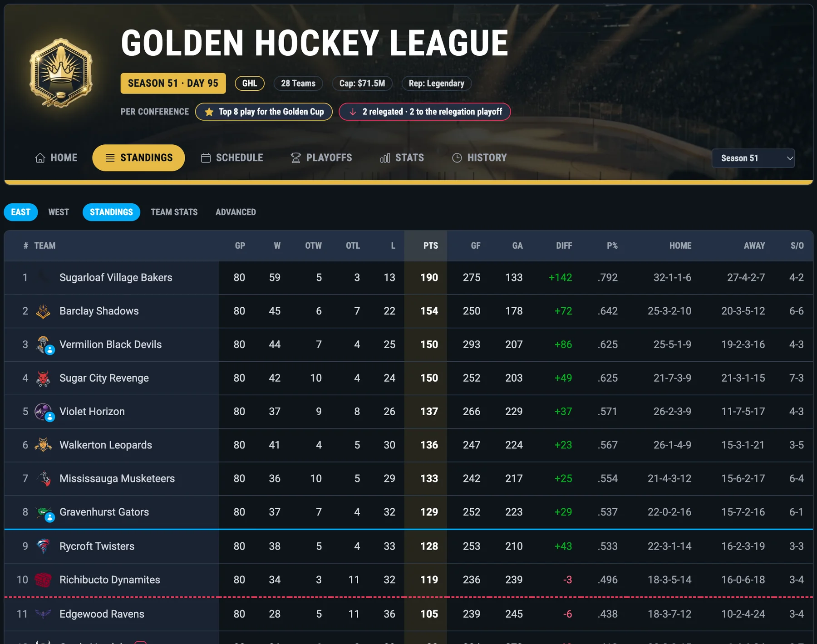Viewport: 817px width, 644px height.
Task: Select the ADVANCED view
Action: pos(236,212)
